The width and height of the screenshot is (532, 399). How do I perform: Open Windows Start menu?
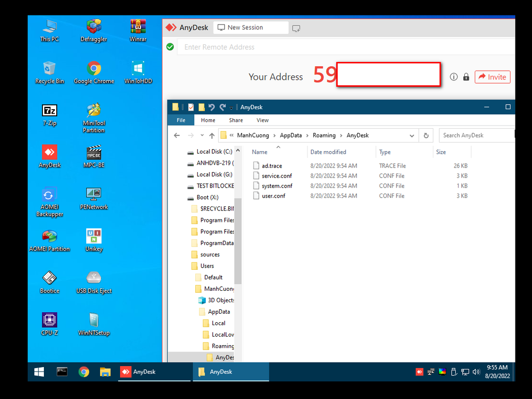click(x=39, y=372)
